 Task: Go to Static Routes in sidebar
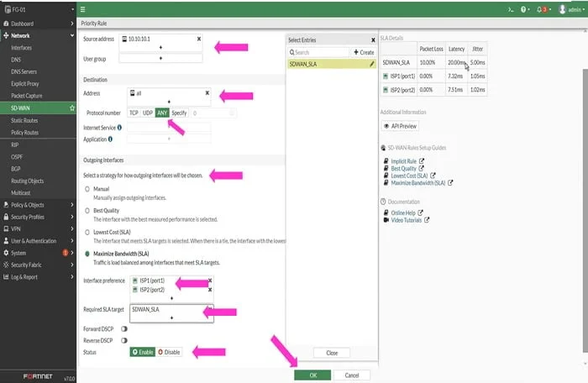(x=24, y=120)
